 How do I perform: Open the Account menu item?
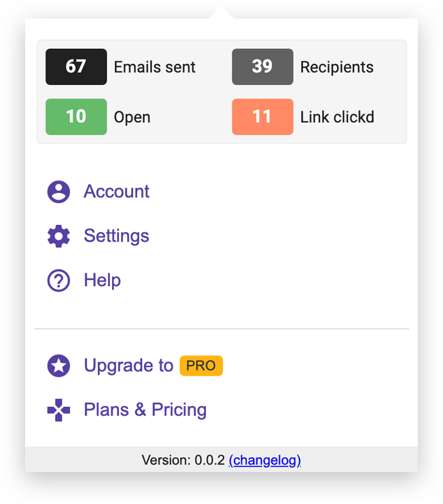[116, 192]
